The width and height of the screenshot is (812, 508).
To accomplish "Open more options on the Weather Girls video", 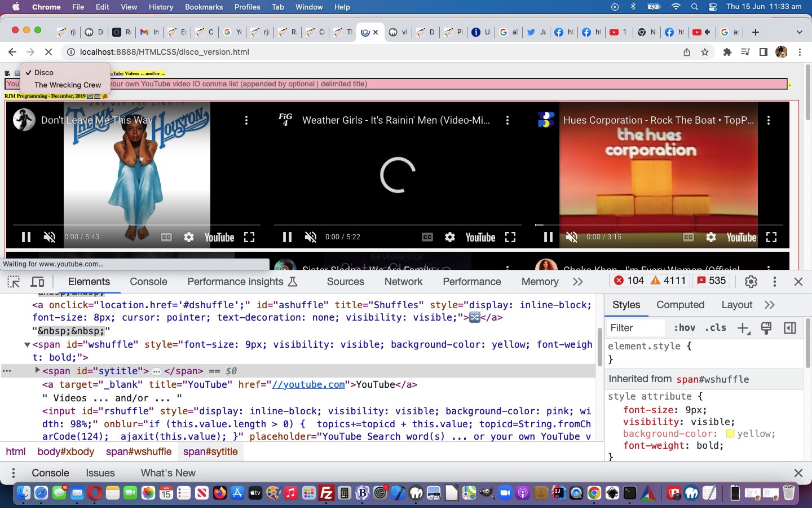I will pyautogui.click(x=507, y=120).
